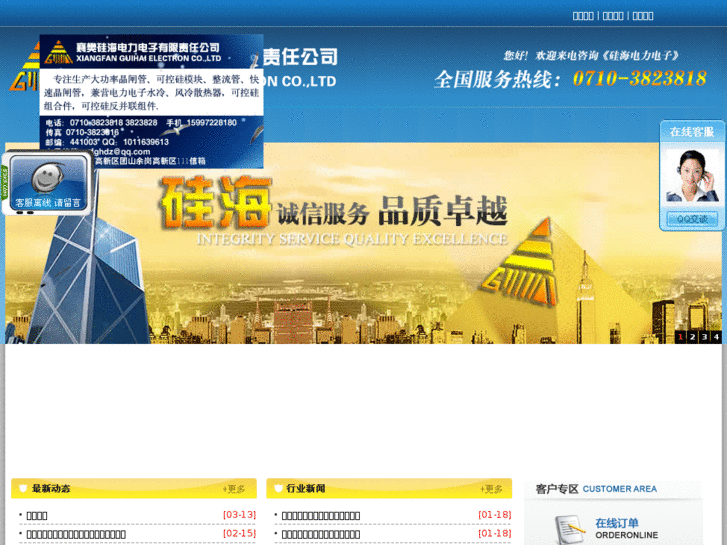The image size is (727, 545).
Task: Open more items in 行业新闻
Action: tap(491, 489)
